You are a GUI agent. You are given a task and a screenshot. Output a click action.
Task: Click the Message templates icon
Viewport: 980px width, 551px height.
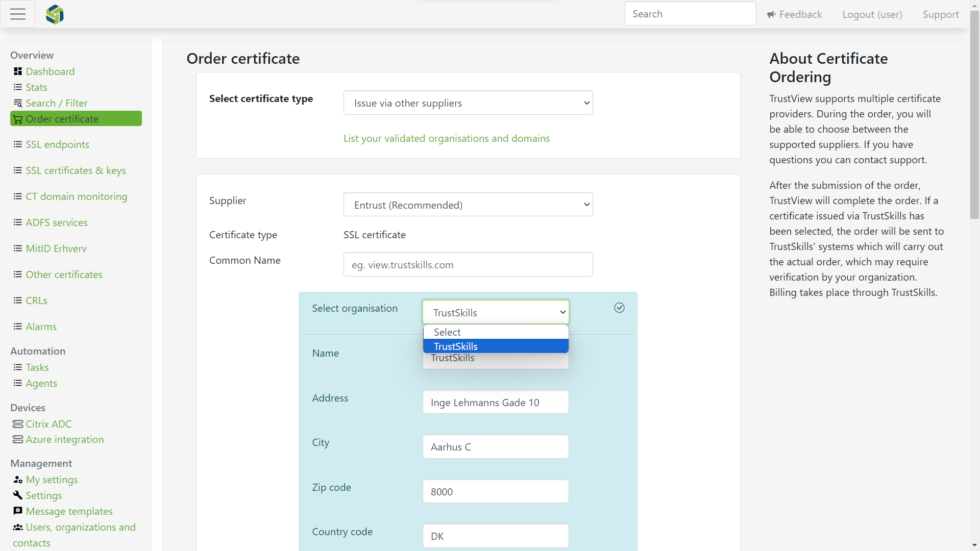(x=18, y=511)
